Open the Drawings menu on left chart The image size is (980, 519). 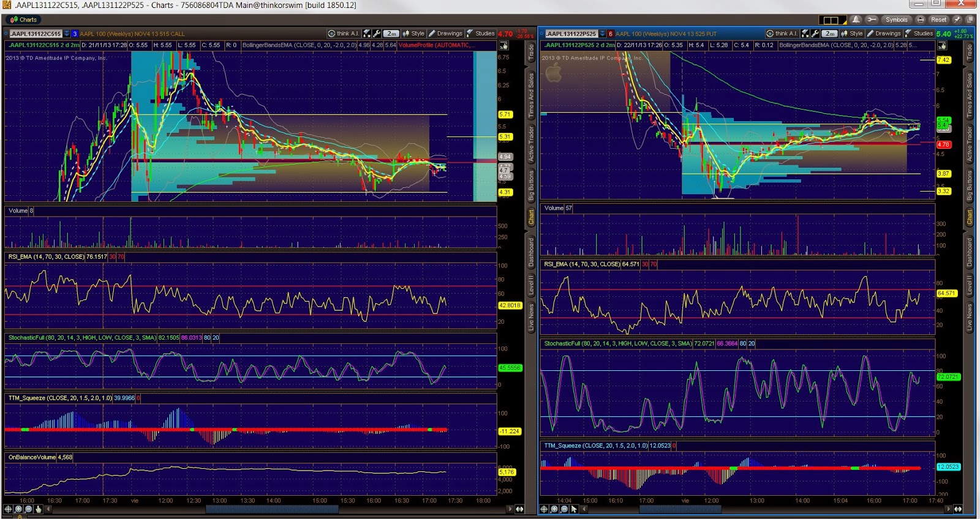445,34
